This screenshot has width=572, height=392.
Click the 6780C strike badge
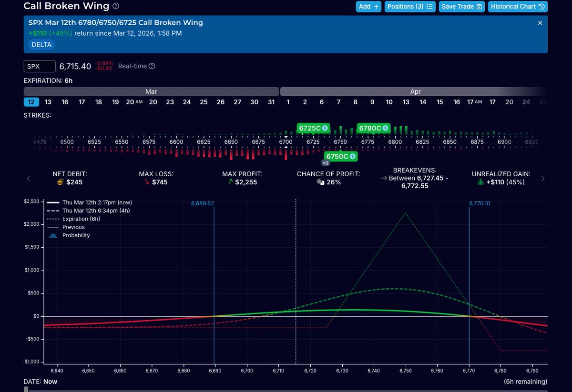pos(374,128)
